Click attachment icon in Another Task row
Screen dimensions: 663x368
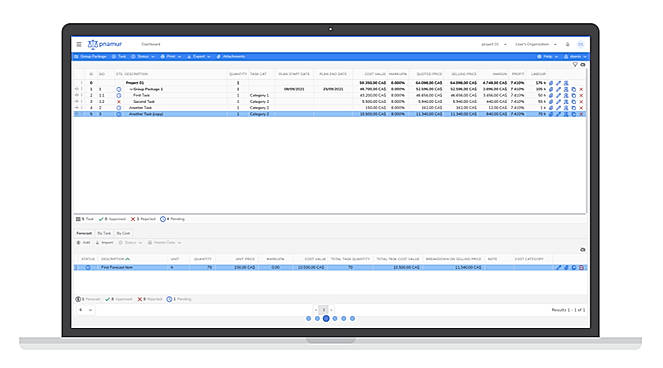(551, 108)
